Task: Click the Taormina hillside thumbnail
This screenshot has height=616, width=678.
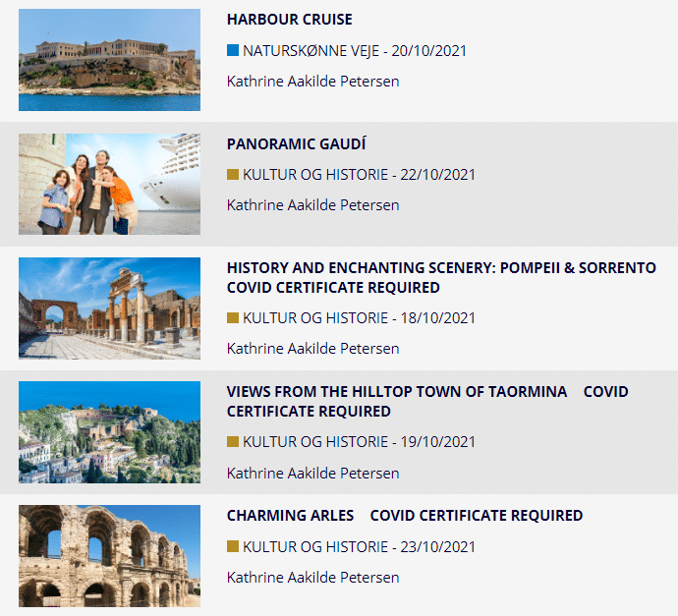Action: tap(109, 432)
